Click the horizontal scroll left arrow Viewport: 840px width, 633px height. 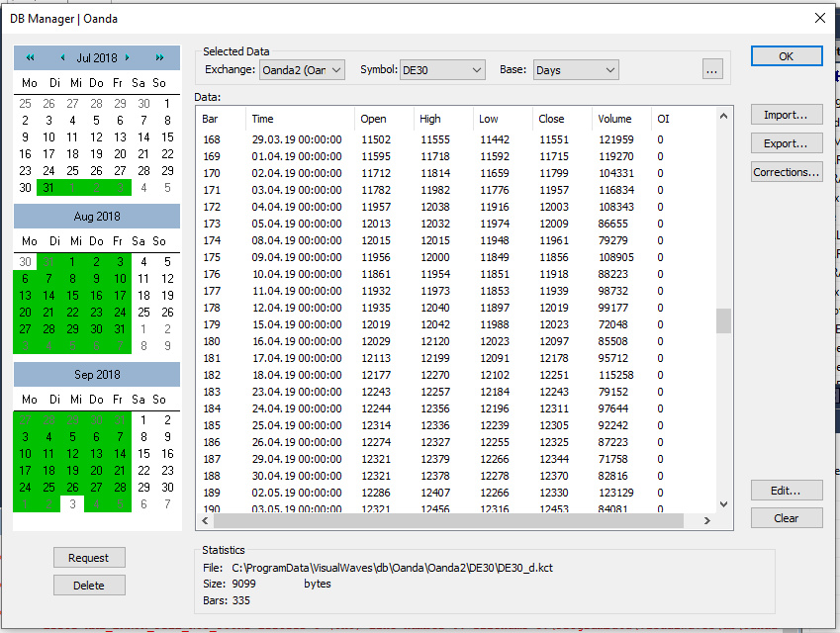click(205, 520)
